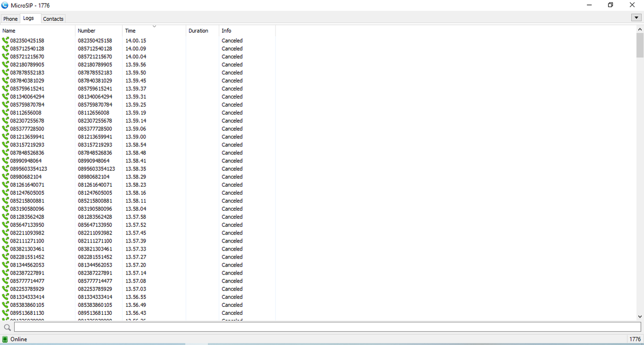Click time value 13.57.03
The height and width of the screenshot is (345, 644).
[136, 289]
